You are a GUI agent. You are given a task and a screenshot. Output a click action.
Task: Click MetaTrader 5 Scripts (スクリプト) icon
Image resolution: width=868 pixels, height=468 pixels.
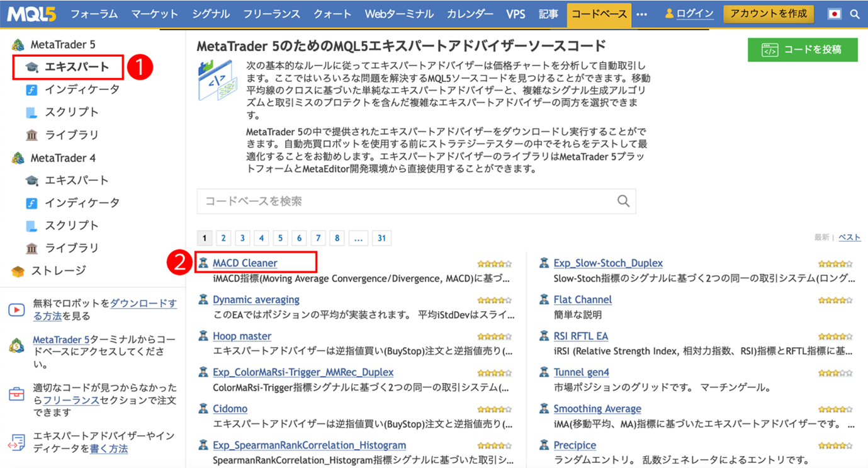coord(31,113)
